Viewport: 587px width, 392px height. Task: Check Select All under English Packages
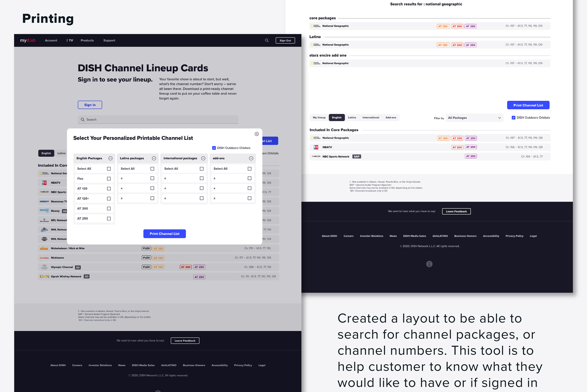(x=109, y=169)
